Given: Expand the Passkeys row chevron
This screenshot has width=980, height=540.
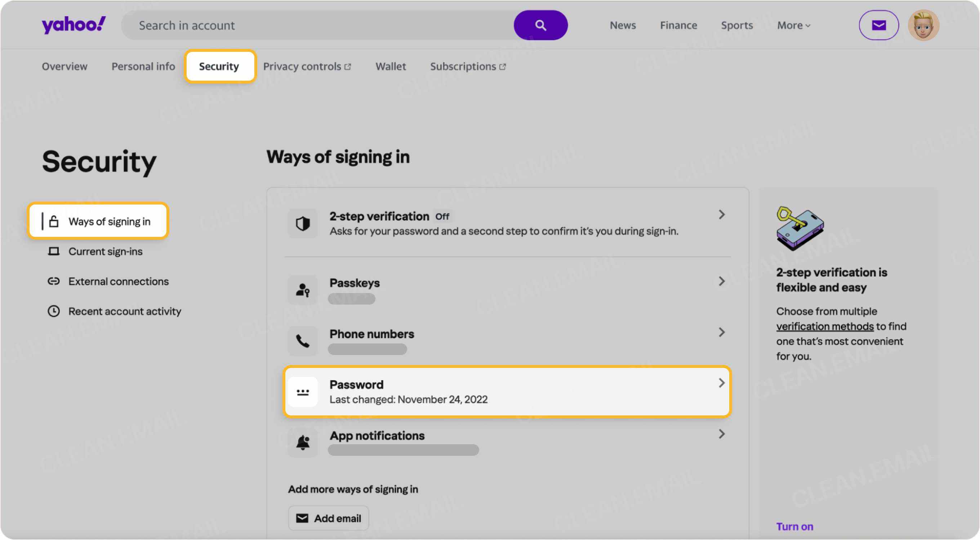Looking at the screenshot, I should (722, 281).
